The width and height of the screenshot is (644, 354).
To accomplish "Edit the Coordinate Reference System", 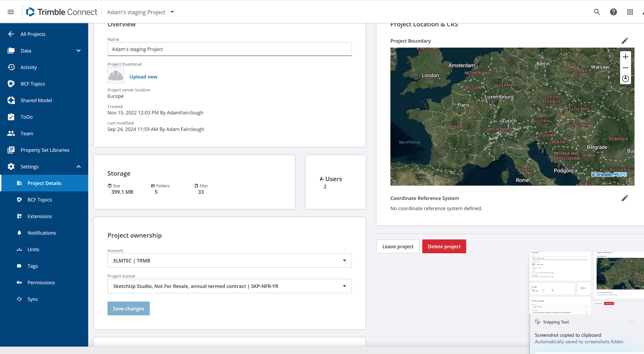I will [x=625, y=198].
